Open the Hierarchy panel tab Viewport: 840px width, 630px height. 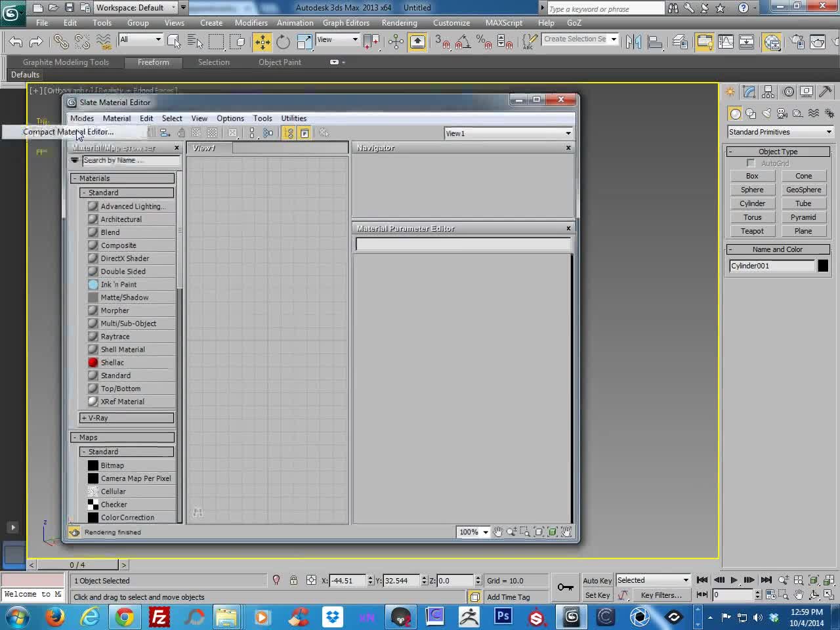point(768,92)
